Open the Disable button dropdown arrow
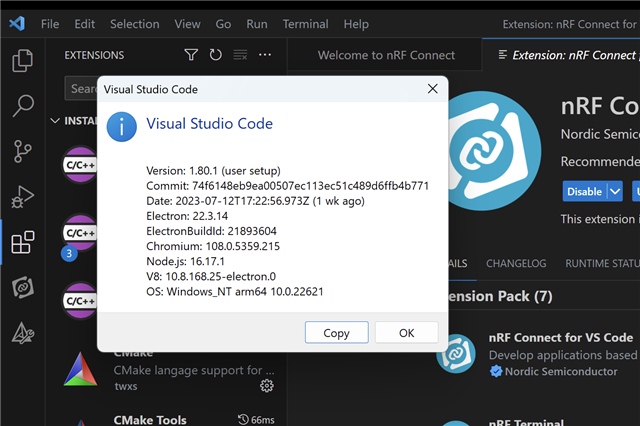The image size is (640, 426). (x=615, y=191)
